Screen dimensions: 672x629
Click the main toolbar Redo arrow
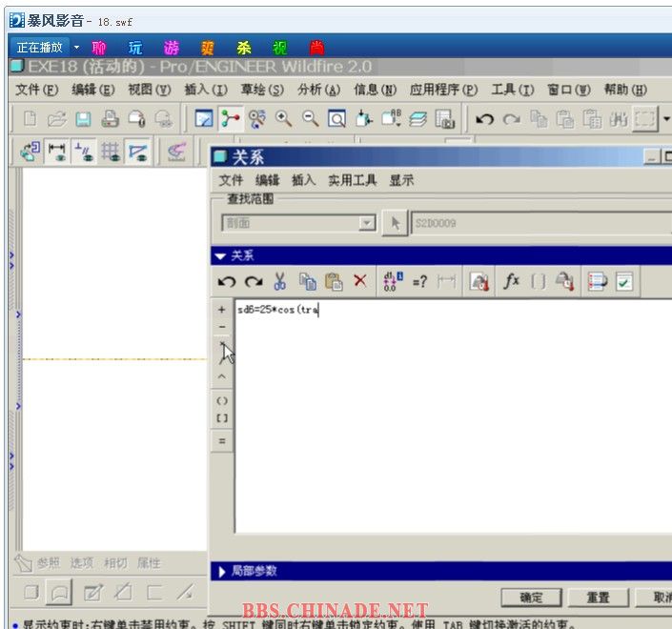click(512, 119)
